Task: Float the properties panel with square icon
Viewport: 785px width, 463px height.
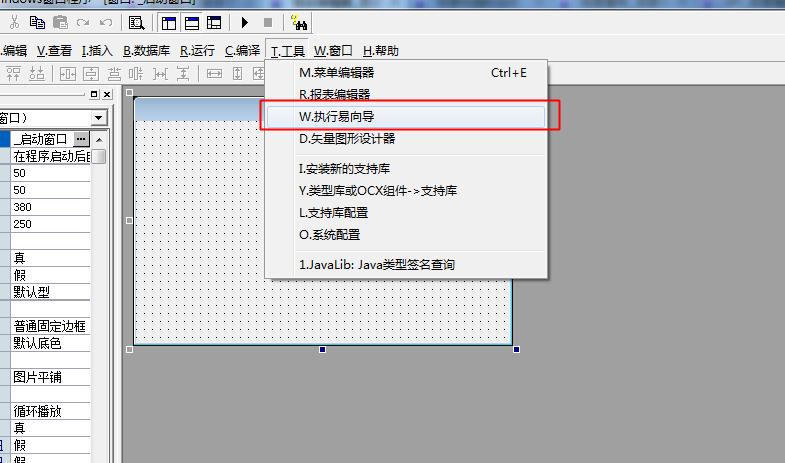Action: [x=94, y=94]
